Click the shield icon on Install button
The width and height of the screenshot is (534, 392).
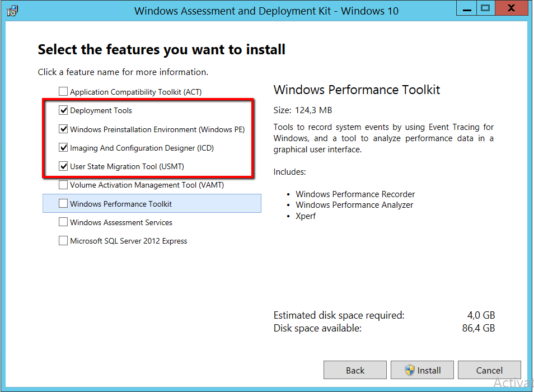click(x=409, y=370)
